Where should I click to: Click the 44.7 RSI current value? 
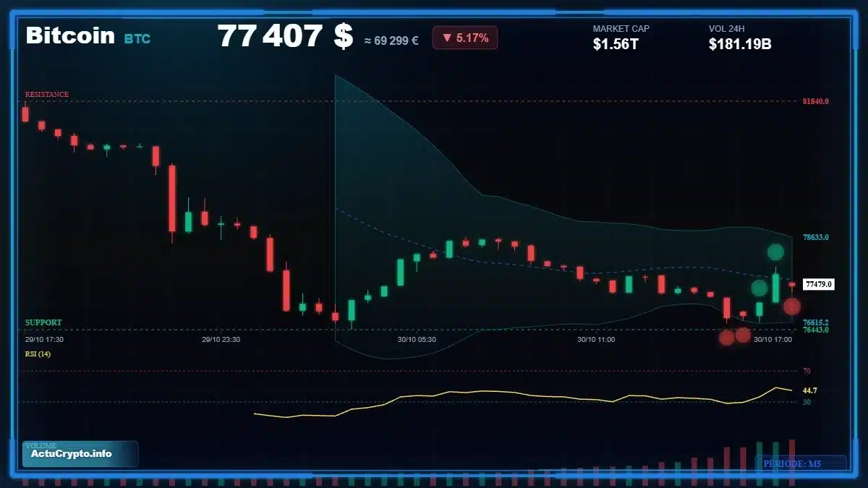coord(809,390)
